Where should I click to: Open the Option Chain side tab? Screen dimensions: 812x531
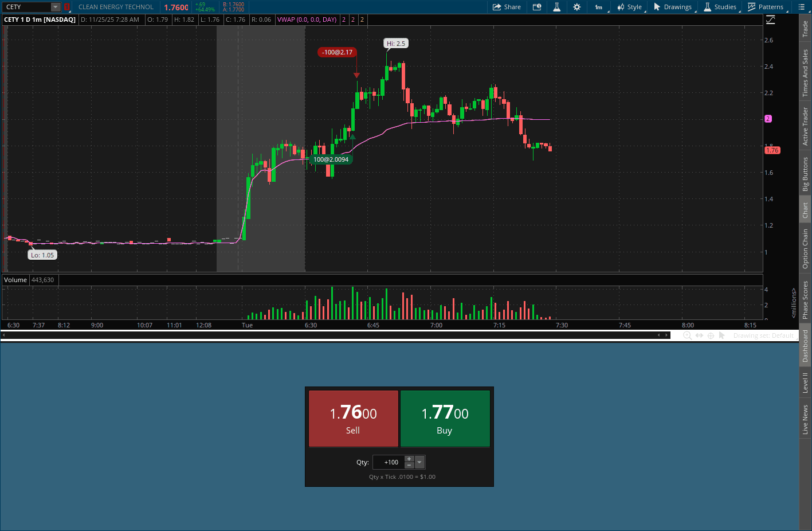805,248
